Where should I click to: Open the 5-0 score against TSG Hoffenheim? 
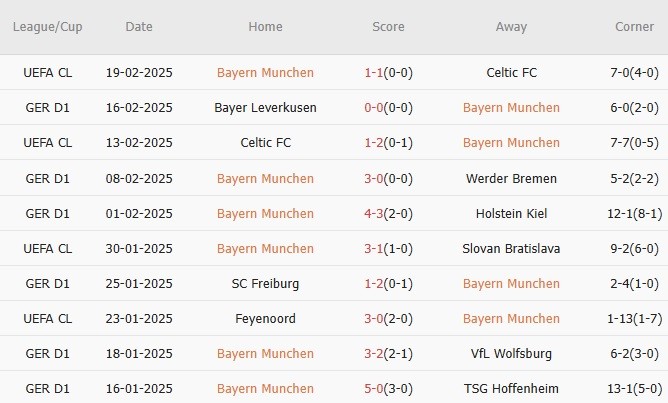[x=371, y=389]
